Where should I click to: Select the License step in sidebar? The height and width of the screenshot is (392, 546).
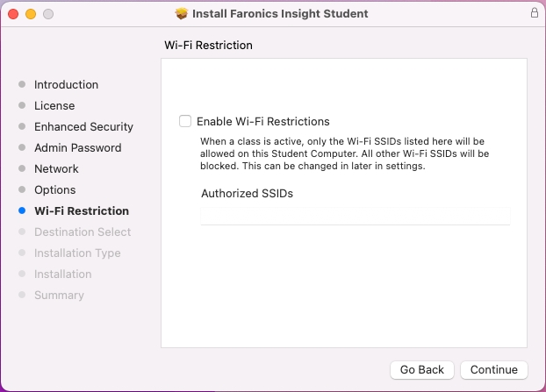tap(54, 106)
